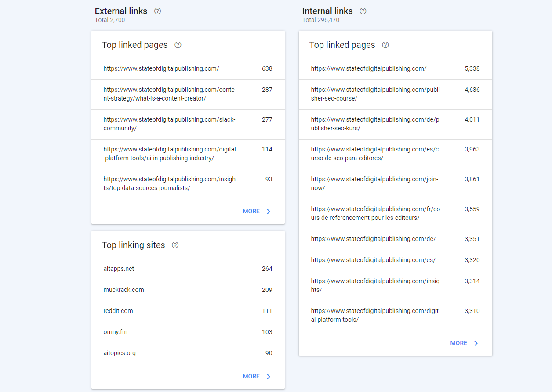The image size is (552, 392).
Task: Click the 4,636 count for publisher-seo-course
Action: (472, 90)
